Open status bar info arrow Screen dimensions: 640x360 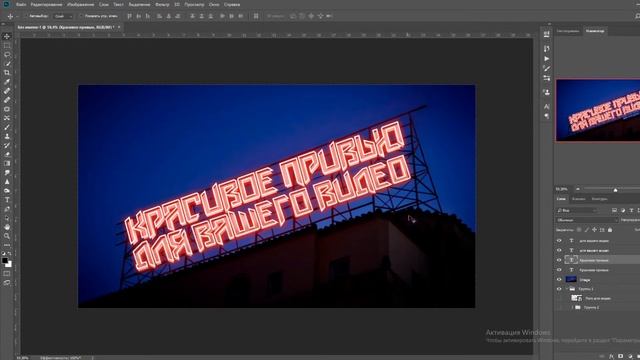(x=93, y=358)
